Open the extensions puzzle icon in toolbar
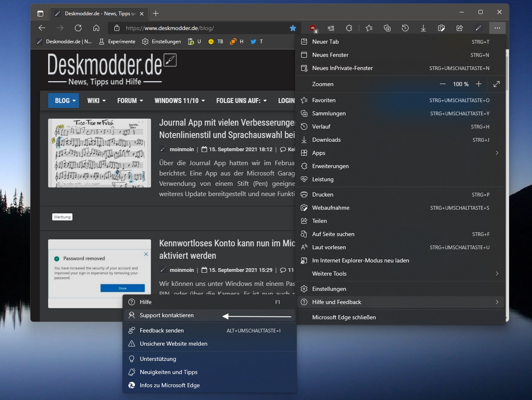Screen dimensions: 532x400 coord(349,28)
